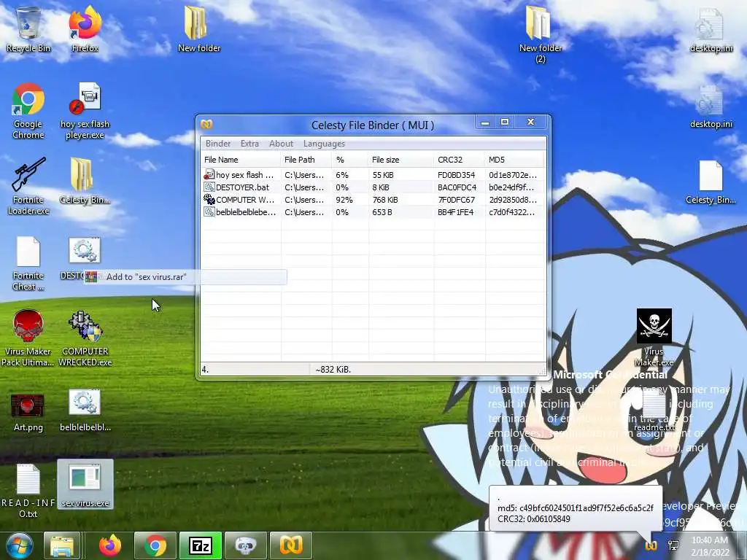Viewport: 747px width, 560px height.
Task: Click the ~832 KiB status bar total
Action: (333, 370)
